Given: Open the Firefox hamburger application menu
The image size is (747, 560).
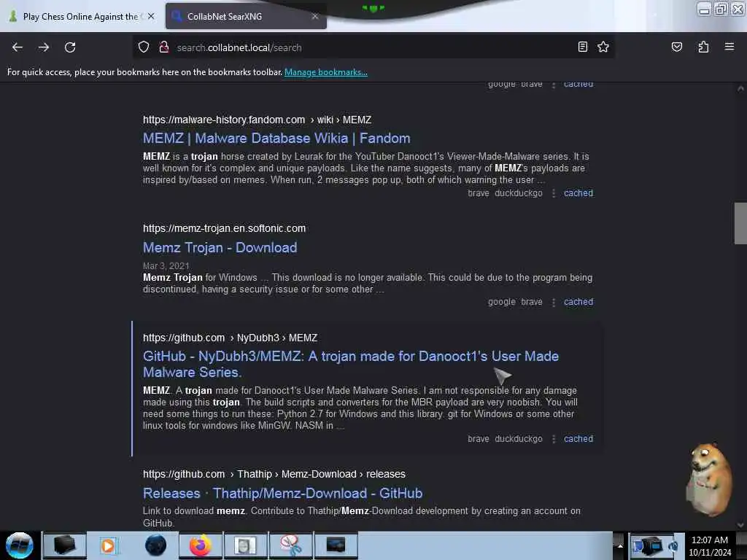Looking at the screenshot, I should 729,47.
